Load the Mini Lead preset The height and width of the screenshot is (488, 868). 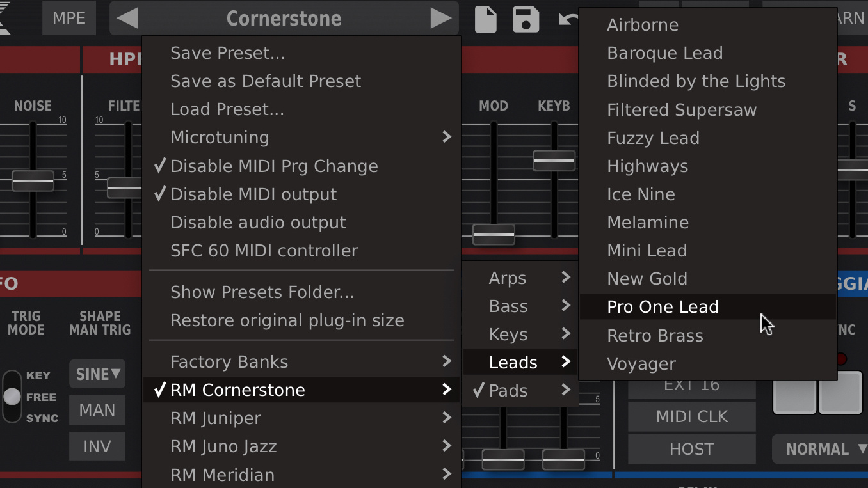coord(708,251)
